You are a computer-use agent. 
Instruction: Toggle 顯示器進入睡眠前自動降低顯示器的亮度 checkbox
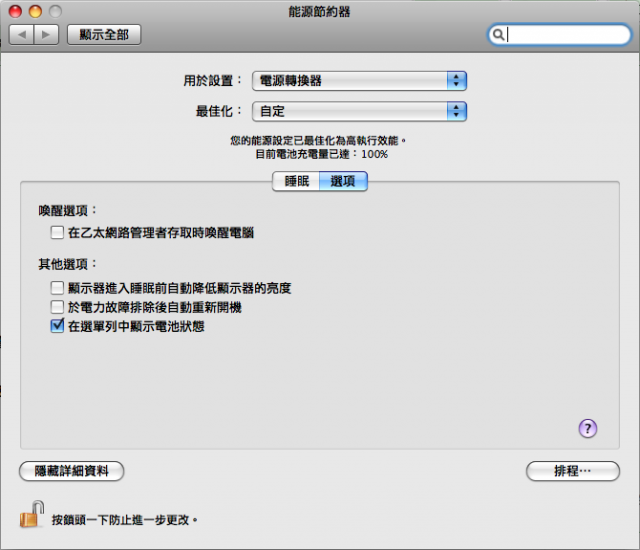click(57, 288)
